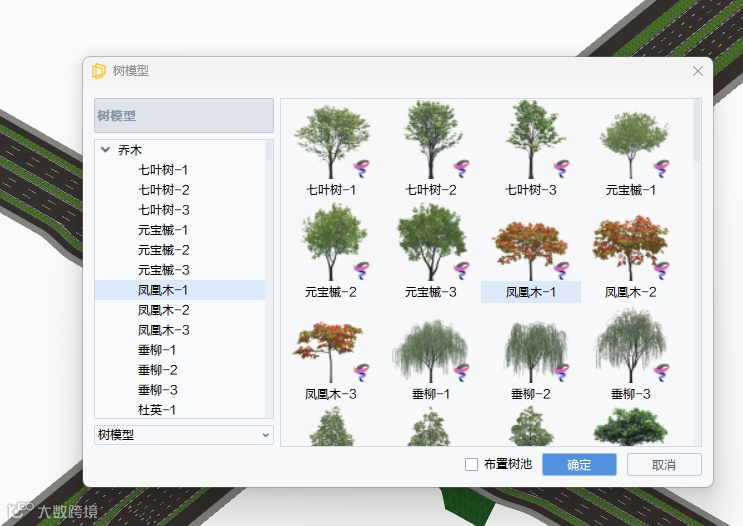Click the 乔木 category label
The width and height of the screenshot is (743, 526).
[130, 150]
